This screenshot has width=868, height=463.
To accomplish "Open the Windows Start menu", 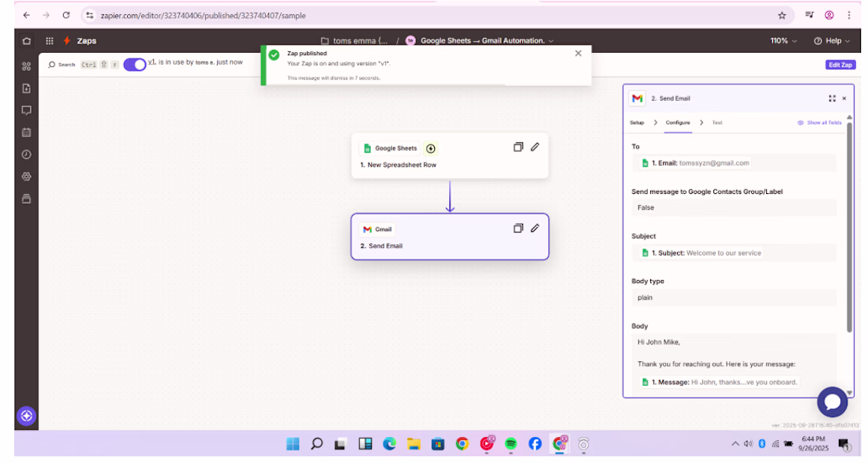I will (293, 443).
